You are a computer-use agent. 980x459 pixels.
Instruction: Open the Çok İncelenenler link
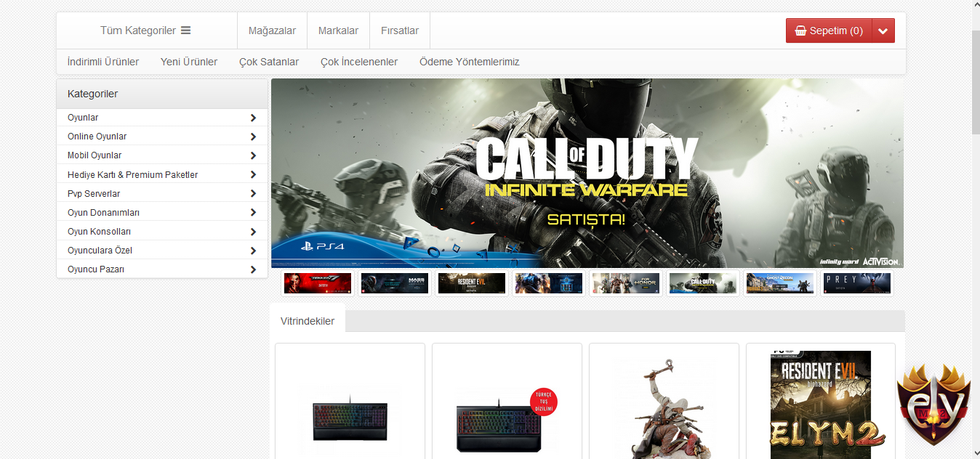click(x=359, y=62)
